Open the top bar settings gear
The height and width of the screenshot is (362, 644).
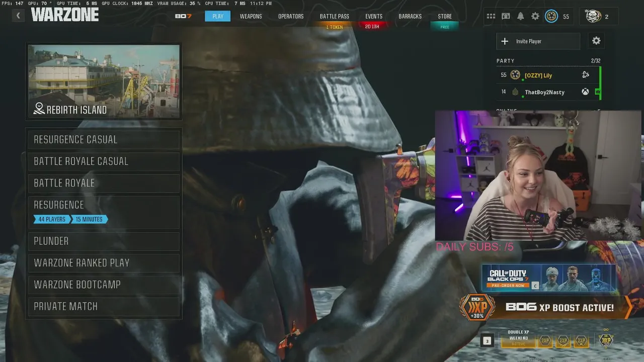click(535, 16)
